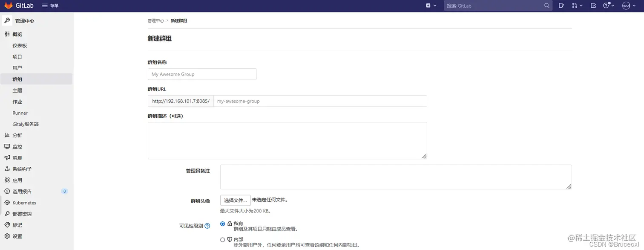Open the root avatar dropdown menu

(627, 6)
